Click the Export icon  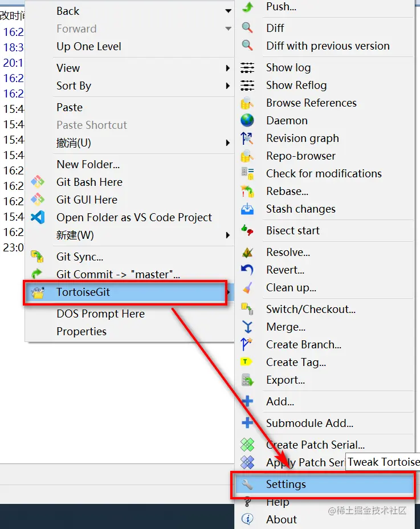click(x=247, y=380)
